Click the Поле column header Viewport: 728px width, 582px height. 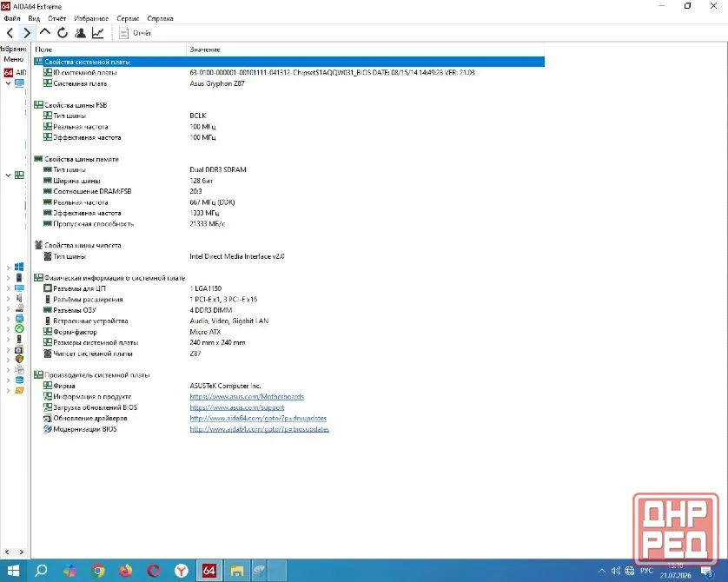[109, 50]
